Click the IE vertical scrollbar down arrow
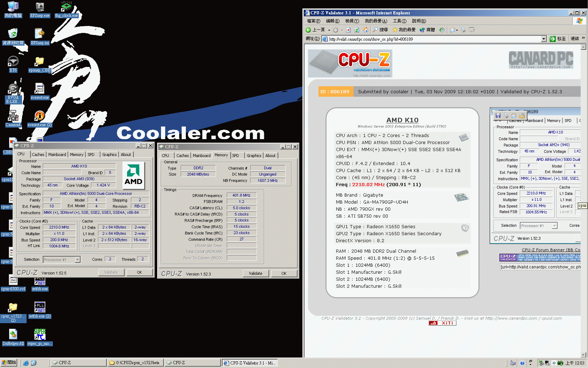Viewport: 588px width, 368px height. 583,355
